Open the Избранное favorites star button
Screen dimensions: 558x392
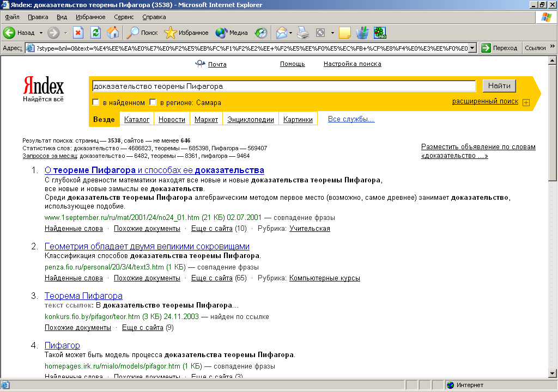[186, 33]
